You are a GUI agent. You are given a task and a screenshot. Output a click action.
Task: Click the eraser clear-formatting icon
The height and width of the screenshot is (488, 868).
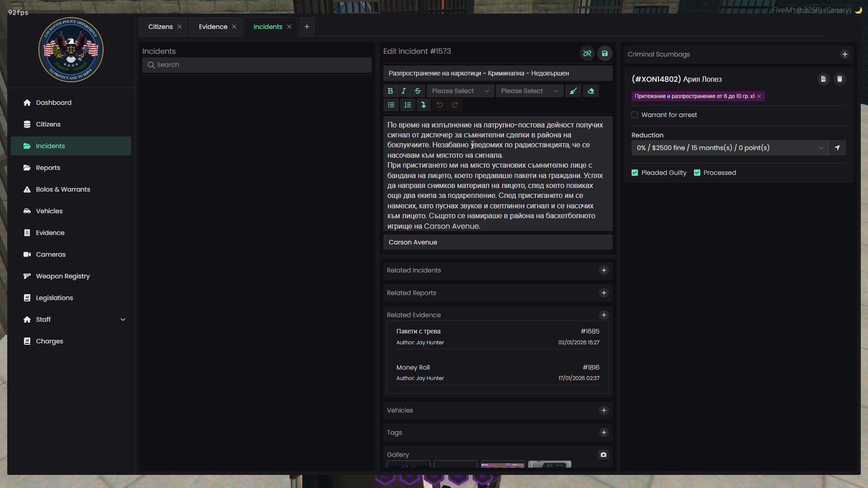point(591,91)
